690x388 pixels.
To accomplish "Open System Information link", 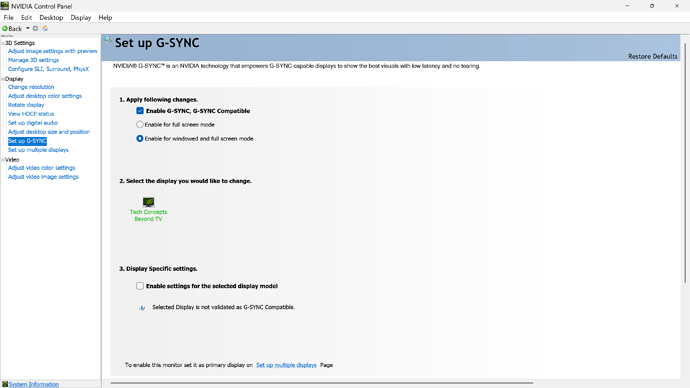I will [34, 384].
